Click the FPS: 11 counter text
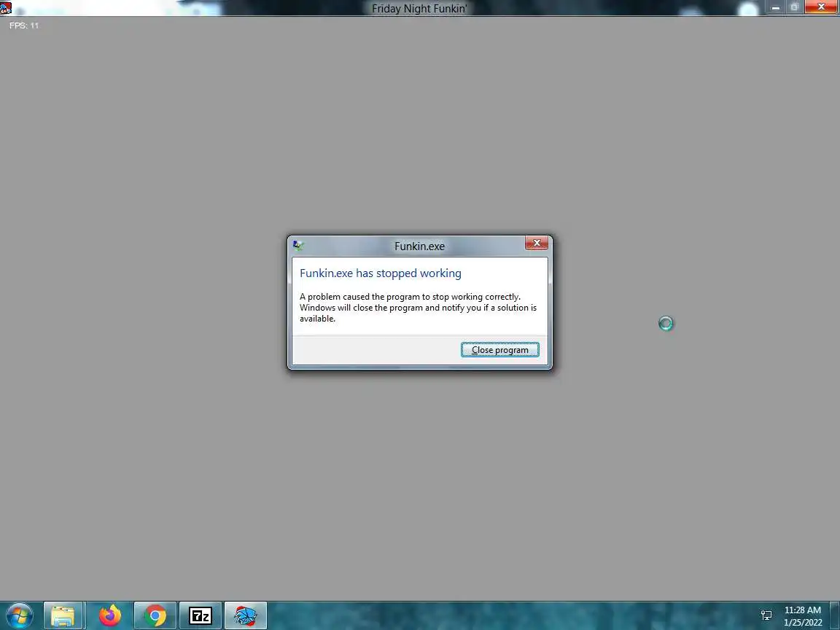This screenshot has width=840, height=630. coord(24,26)
